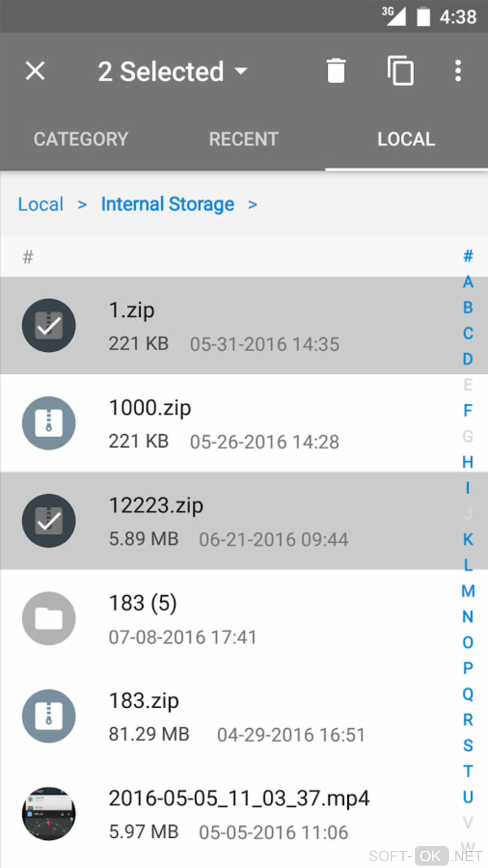Tap the 1000.zip archive icon
Image resolution: width=488 pixels, height=868 pixels.
click(x=49, y=423)
